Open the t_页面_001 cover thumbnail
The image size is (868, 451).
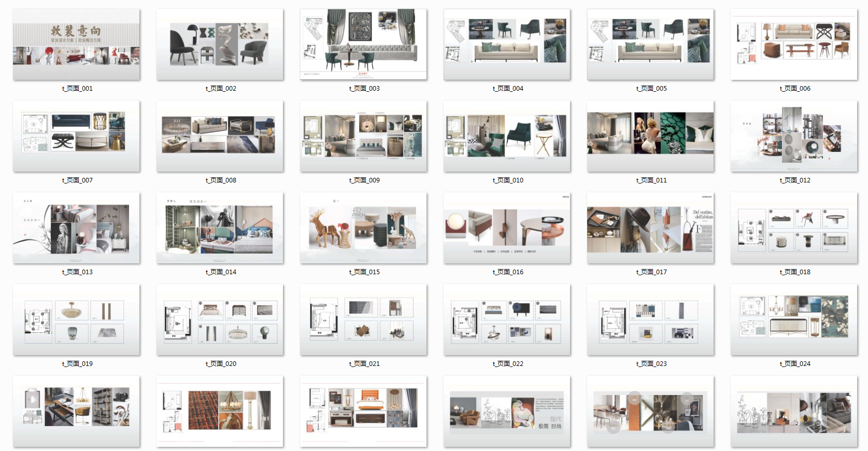[76, 45]
